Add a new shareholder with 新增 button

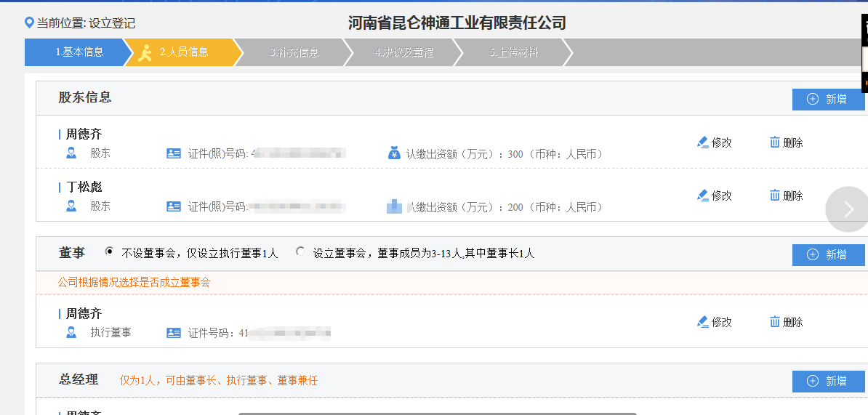pos(828,100)
